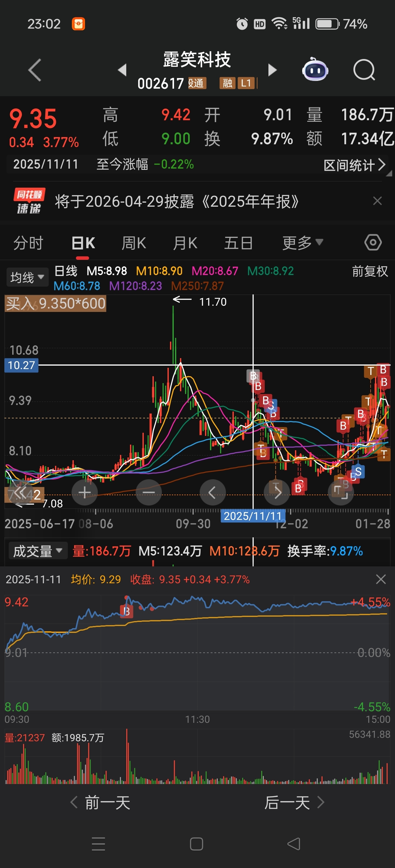Switch to 五日 tab
Screen dimensions: 395x868
pos(238,243)
